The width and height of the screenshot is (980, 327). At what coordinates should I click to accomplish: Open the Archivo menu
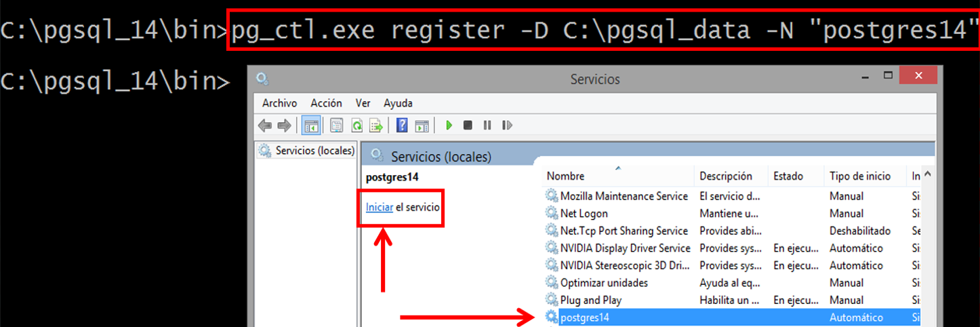pos(280,103)
